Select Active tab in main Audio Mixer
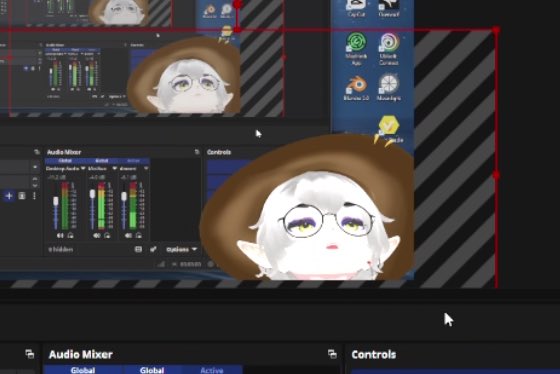This screenshot has width=560, height=374. click(x=212, y=370)
